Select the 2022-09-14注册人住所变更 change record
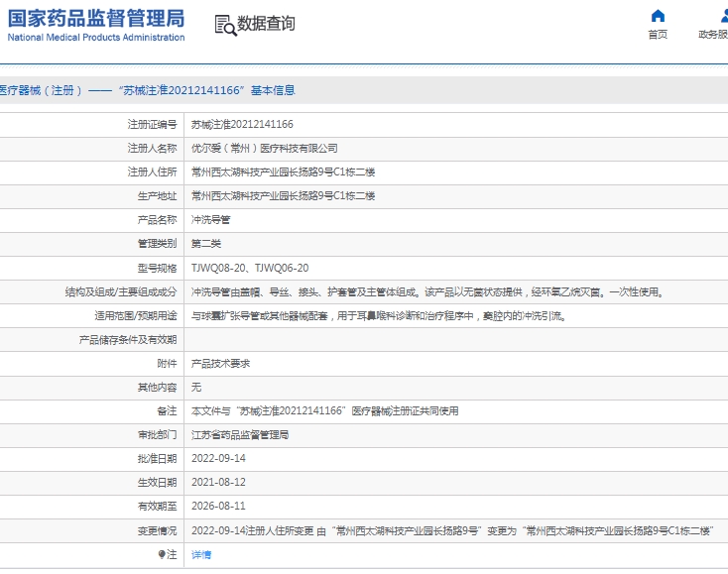This screenshot has height=574, width=728. pos(452,530)
